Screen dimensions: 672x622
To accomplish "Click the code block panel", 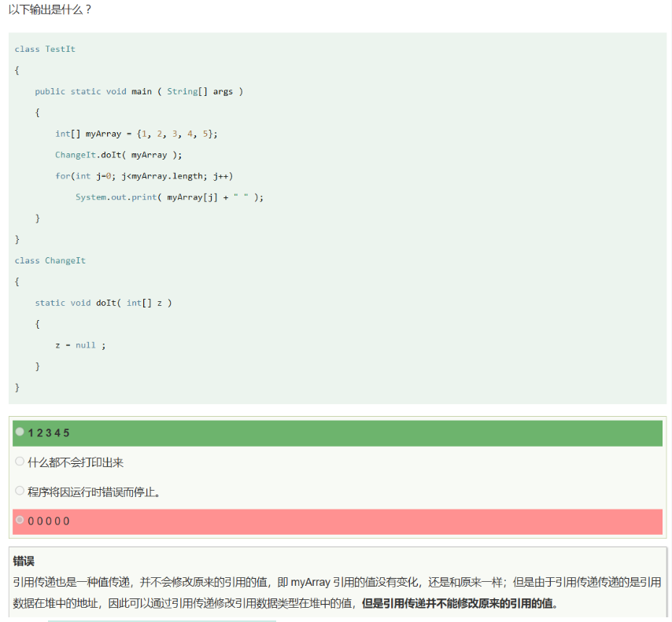I will point(336,220).
